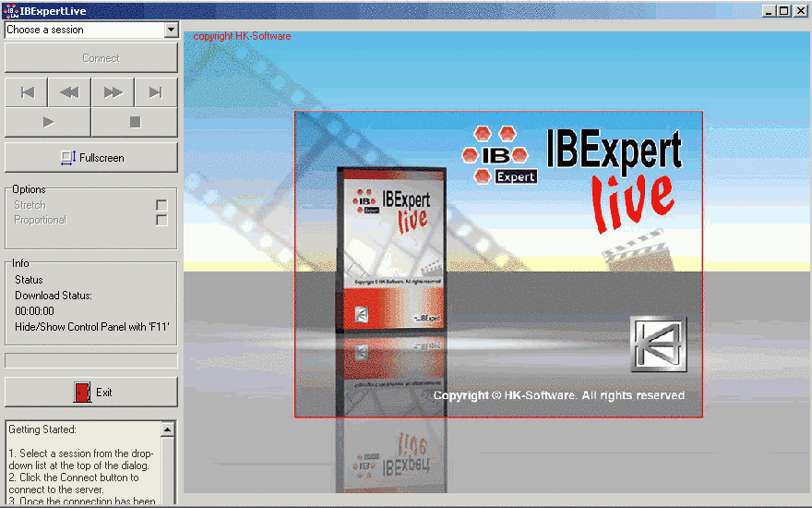Click the Download Status label
Image resolution: width=812 pixels, height=508 pixels.
pyautogui.click(x=54, y=296)
